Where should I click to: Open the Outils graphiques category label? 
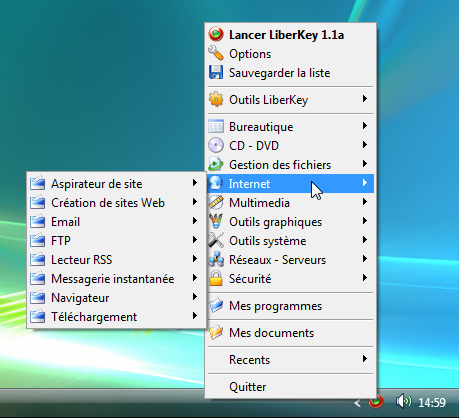(x=276, y=222)
